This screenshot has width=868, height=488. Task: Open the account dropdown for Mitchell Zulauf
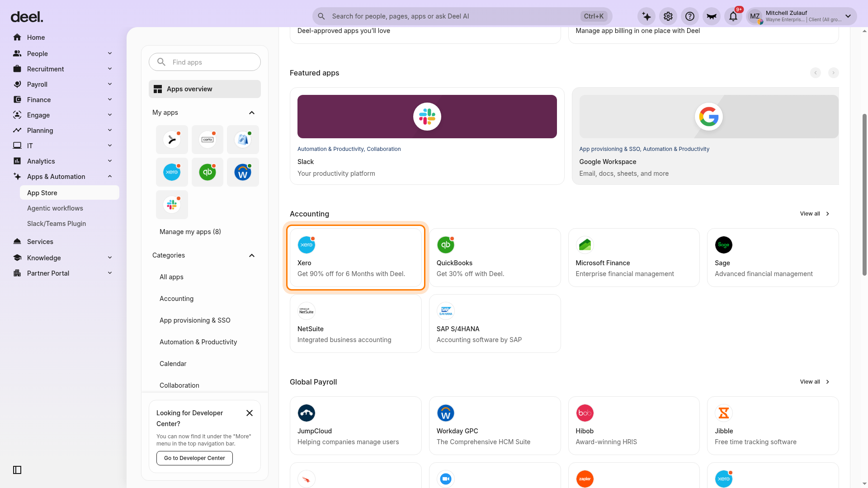coord(802,16)
